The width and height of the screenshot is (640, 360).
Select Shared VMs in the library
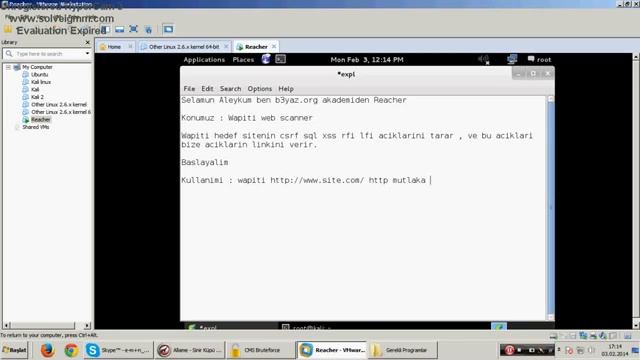(x=36, y=127)
